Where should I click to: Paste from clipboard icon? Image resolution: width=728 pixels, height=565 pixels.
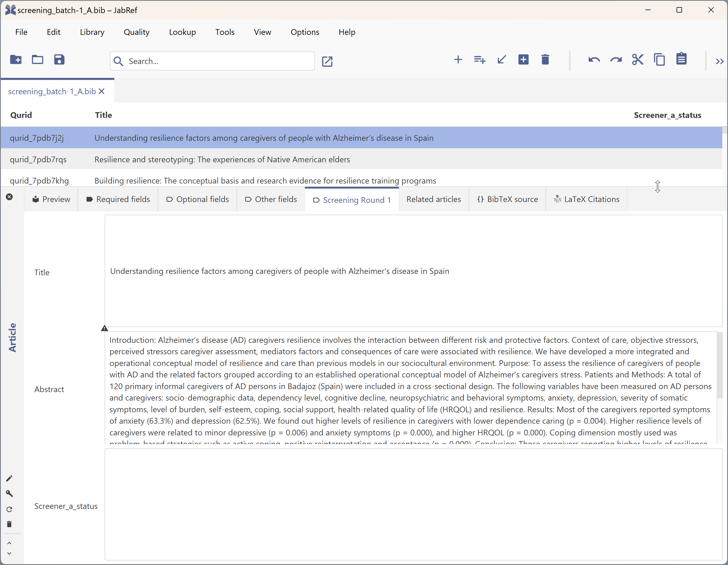point(681,59)
